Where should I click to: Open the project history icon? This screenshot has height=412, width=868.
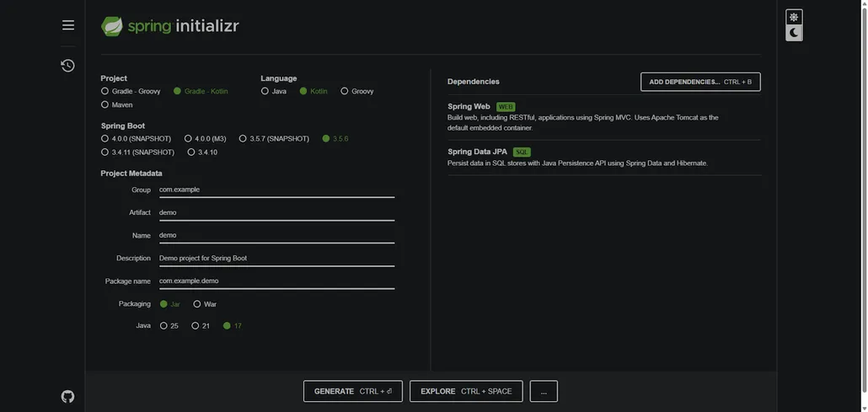coord(68,66)
